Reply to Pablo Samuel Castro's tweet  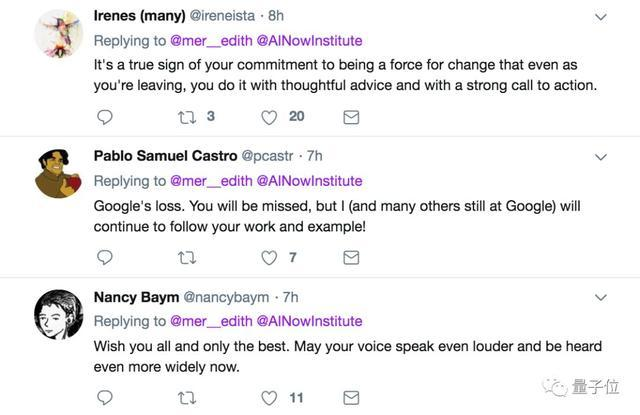(x=105, y=258)
